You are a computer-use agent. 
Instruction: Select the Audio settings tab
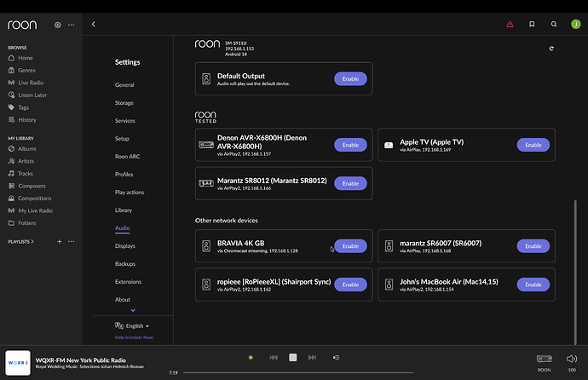(122, 228)
